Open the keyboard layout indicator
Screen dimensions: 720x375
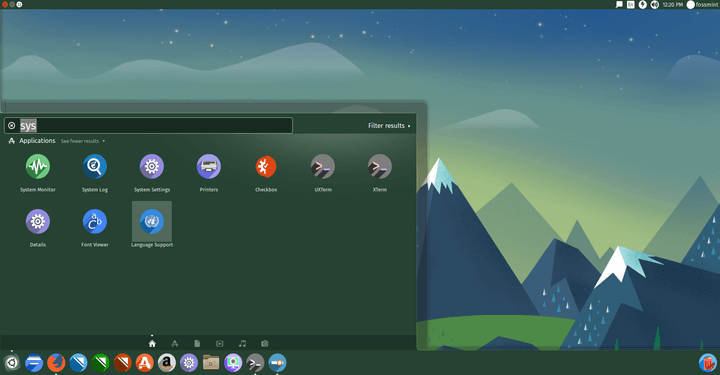coord(631,5)
